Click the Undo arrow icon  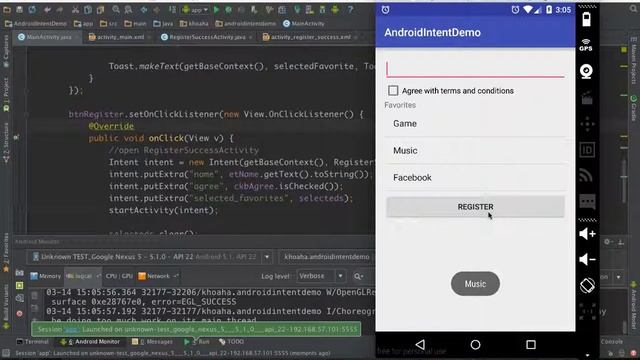(47, 9)
